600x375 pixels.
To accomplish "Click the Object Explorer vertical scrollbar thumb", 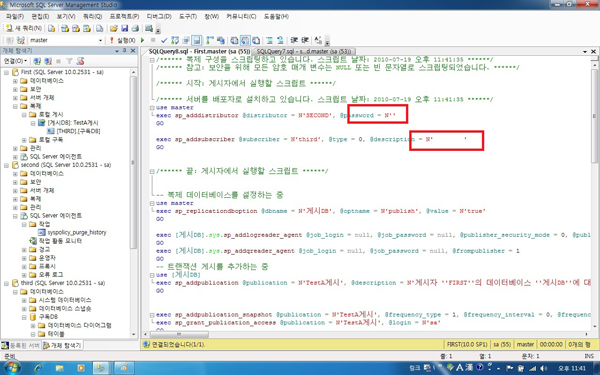I will coord(133,163).
